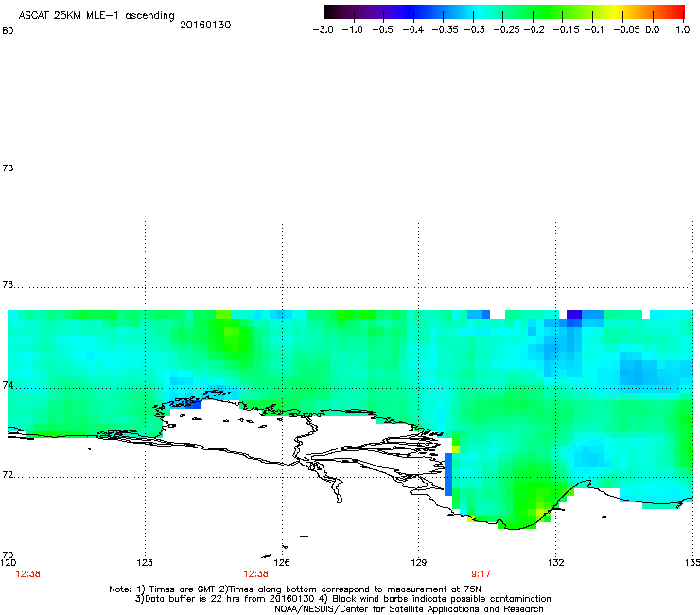Click the latitude label '76'

tap(8, 284)
